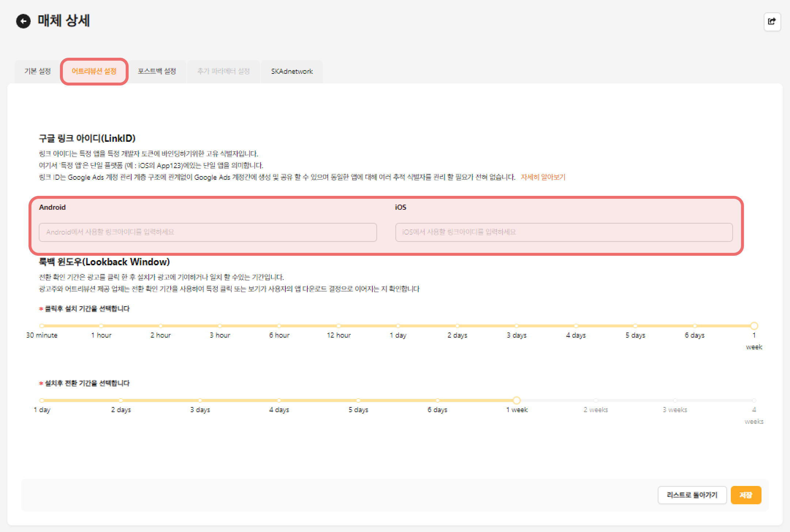The width and height of the screenshot is (790, 532).
Task: Open the 어트리뷰션 설정 tab
Action: (94, 71)
